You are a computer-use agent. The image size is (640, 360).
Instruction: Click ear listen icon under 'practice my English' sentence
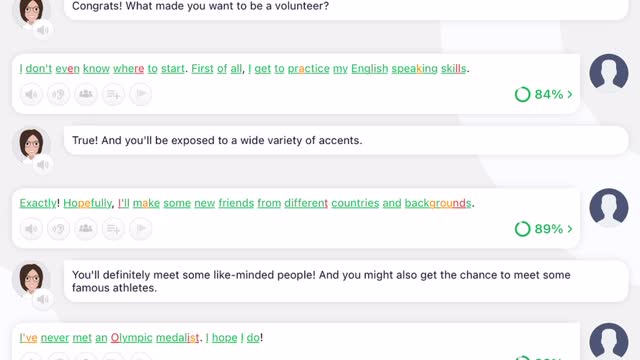click(58, 94)
